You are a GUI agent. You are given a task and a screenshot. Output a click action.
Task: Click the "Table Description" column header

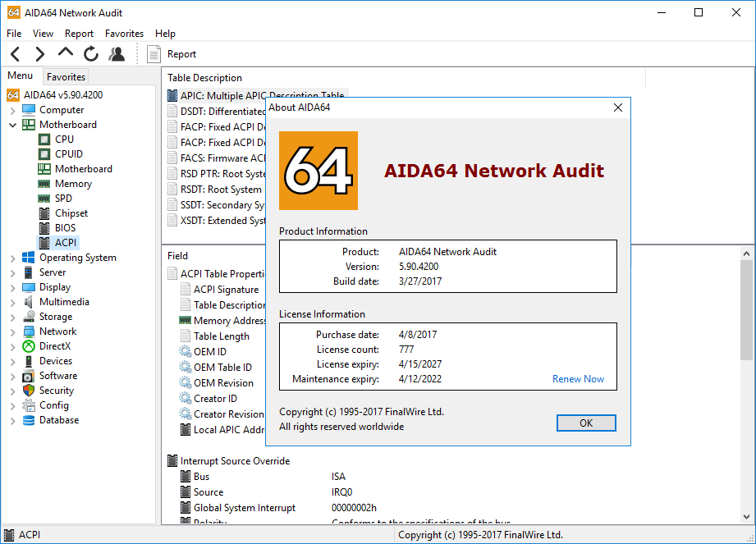coord(204,78)
